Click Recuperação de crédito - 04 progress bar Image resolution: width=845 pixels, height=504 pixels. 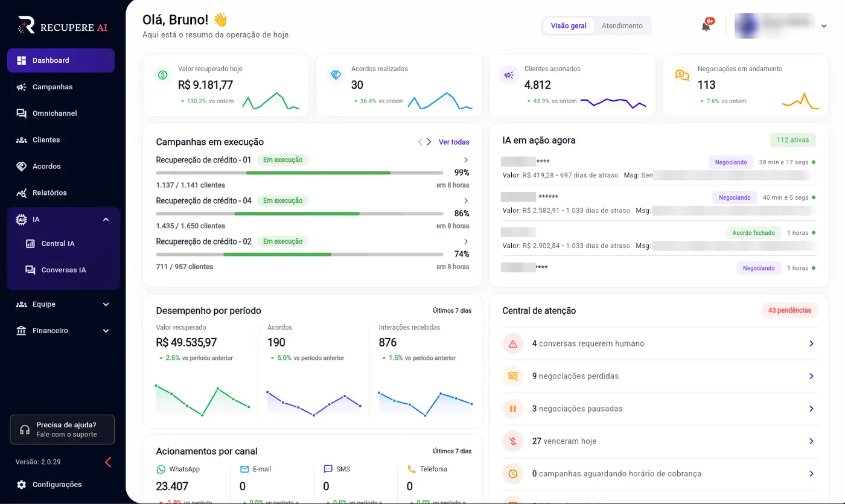299,214
